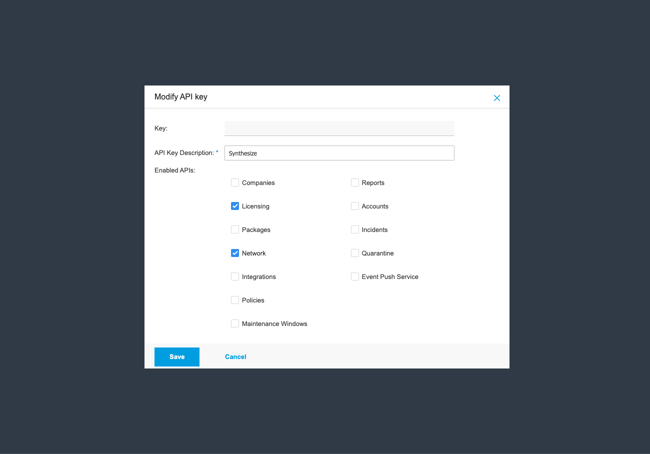Click the Network checkbox label text
The image size is (650, 454).
tap(254, 253)
